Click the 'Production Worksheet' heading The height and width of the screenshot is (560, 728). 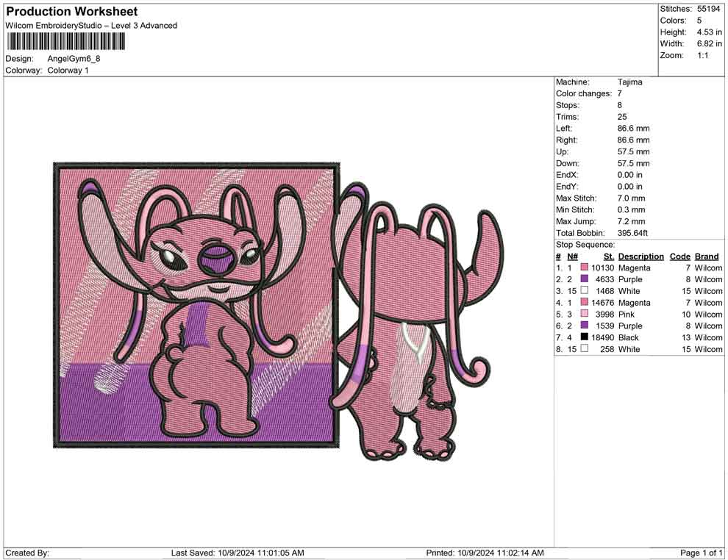72,12
